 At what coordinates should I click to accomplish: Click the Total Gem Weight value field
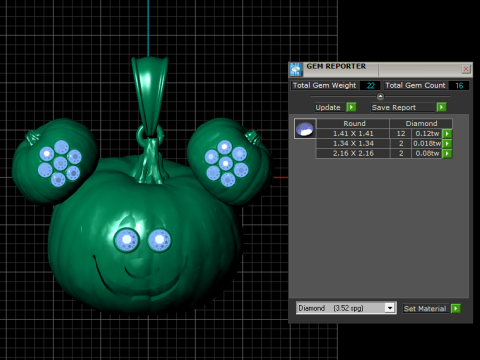(370, 86)
